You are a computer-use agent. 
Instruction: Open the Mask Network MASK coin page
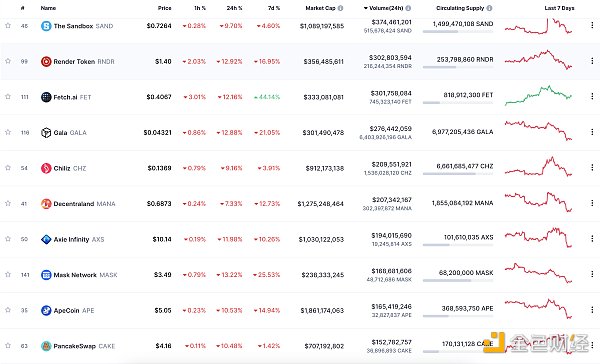coord(85,275)
